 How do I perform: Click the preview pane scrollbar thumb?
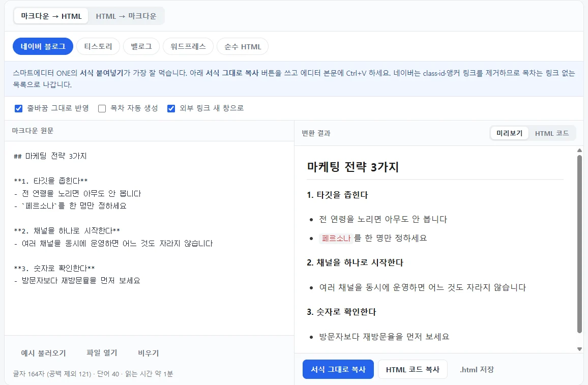point(579,244)
